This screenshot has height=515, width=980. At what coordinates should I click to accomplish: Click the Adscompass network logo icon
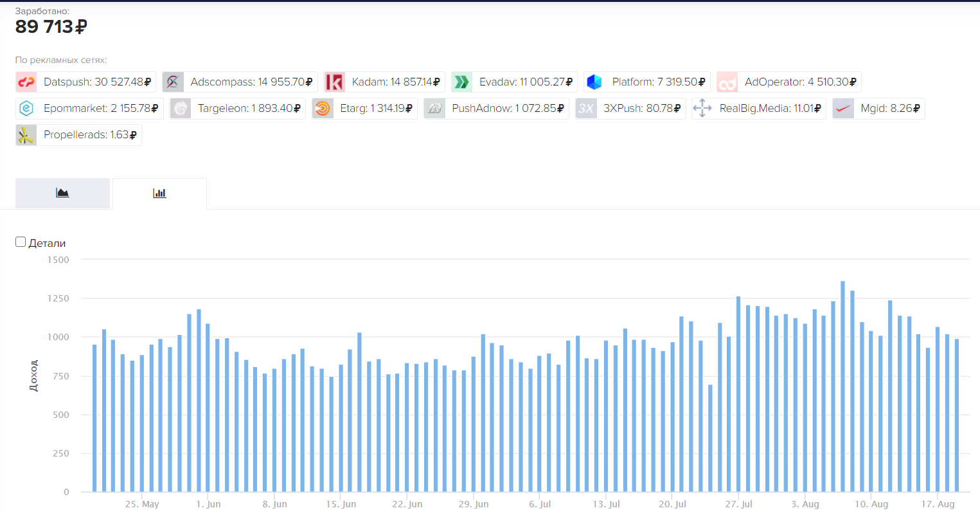tap(173, 82)
